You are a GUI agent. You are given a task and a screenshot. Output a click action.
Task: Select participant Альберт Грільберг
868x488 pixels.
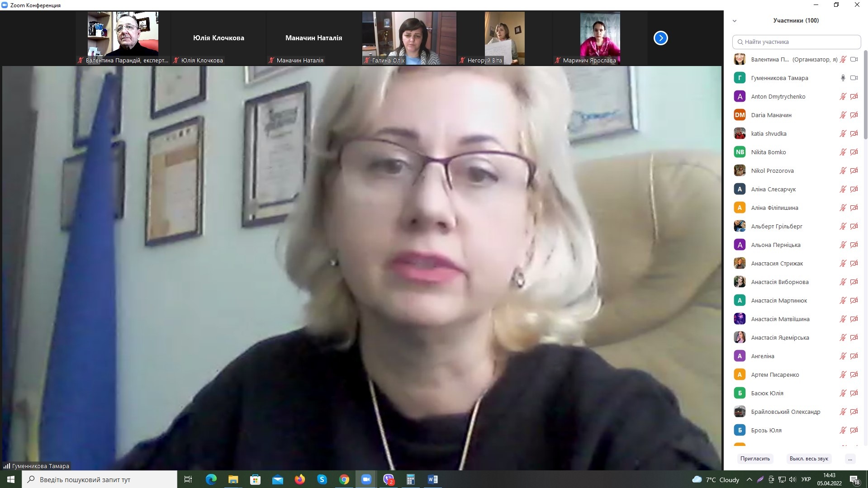[x=797, y=226]
